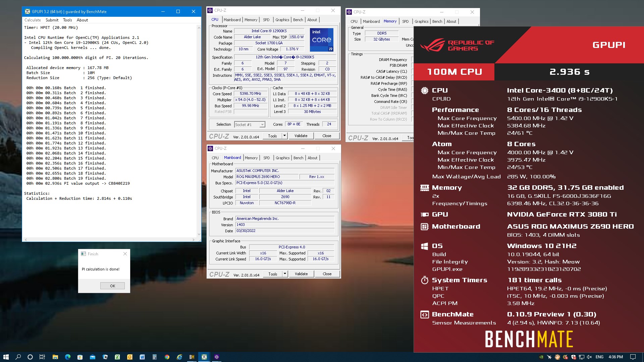Open NVIDIA tray icon
644x362 pixels.
click(x=541, y=357)
